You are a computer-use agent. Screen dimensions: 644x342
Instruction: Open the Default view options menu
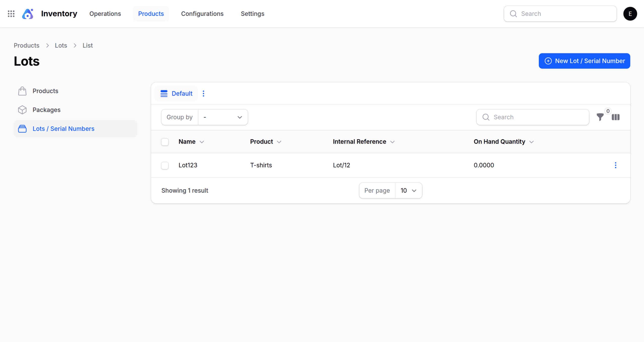click(204, 94)
